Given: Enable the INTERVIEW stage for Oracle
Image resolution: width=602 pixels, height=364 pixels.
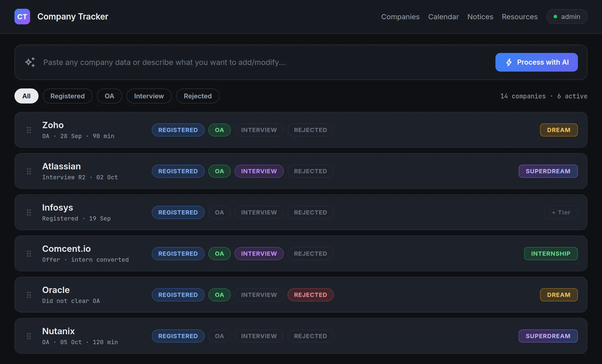Looking at the screenshot, I should coord(259,295).
